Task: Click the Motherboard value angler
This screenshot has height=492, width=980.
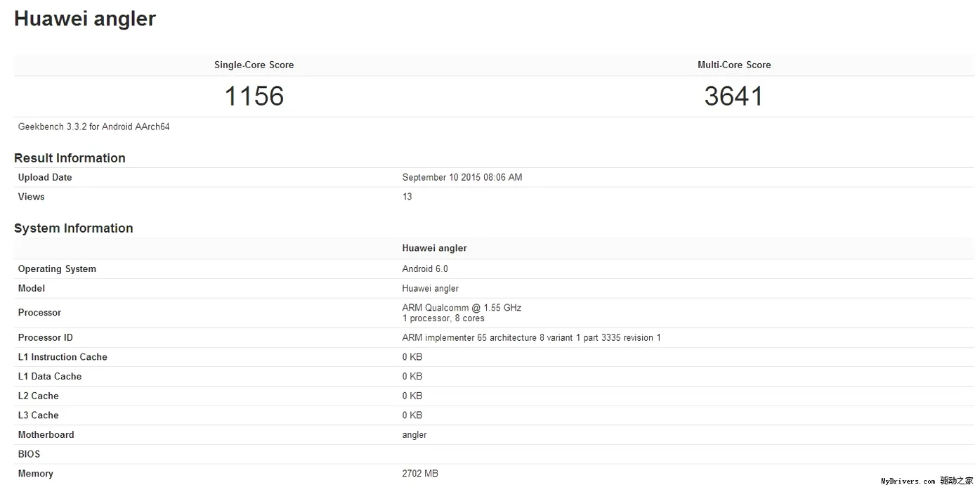Action: point(414,435)
